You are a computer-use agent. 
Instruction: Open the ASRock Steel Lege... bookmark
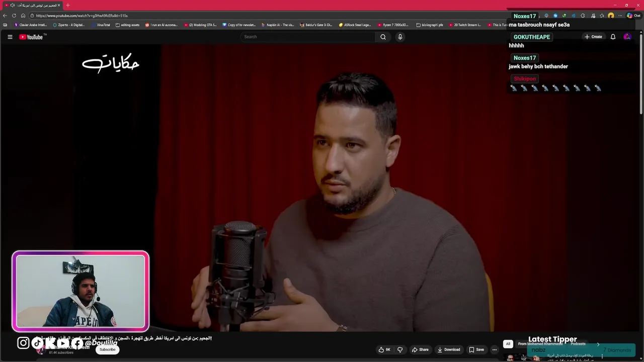point(355,25)
